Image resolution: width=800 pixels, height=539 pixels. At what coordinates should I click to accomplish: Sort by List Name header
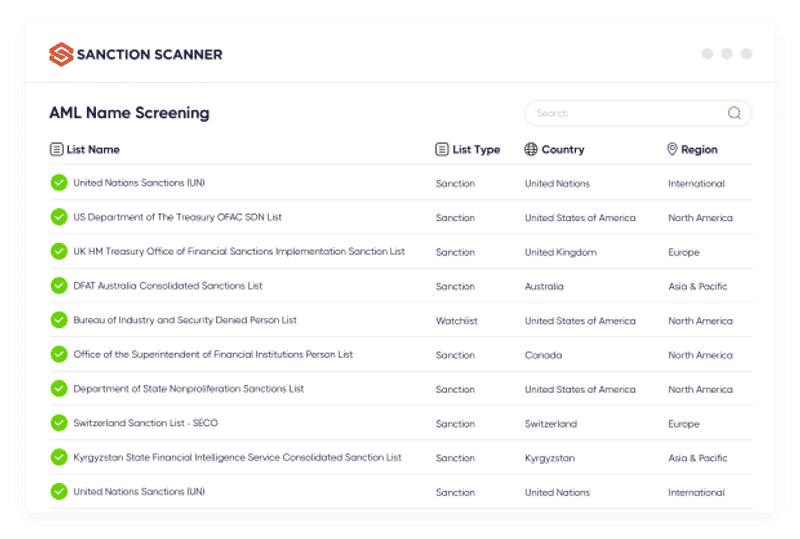point(93,150)
